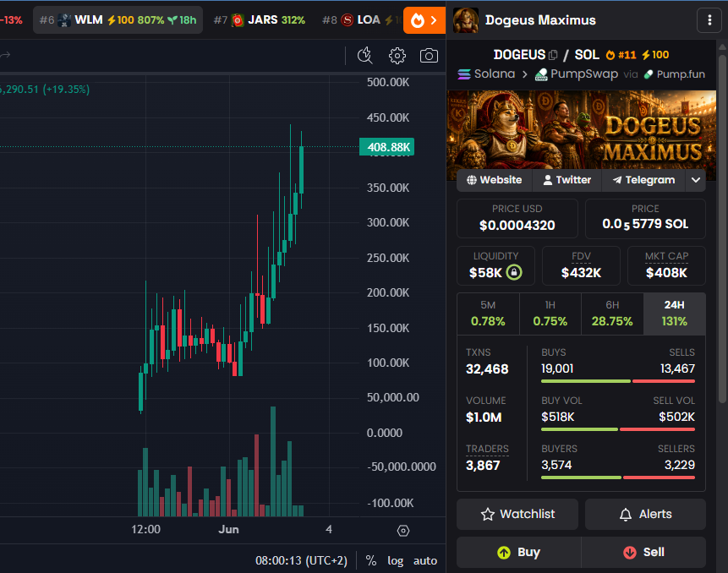Copy the DOGEUS token address
The width and height of the screenshot is (728, 573).
(x=552, y=55)
